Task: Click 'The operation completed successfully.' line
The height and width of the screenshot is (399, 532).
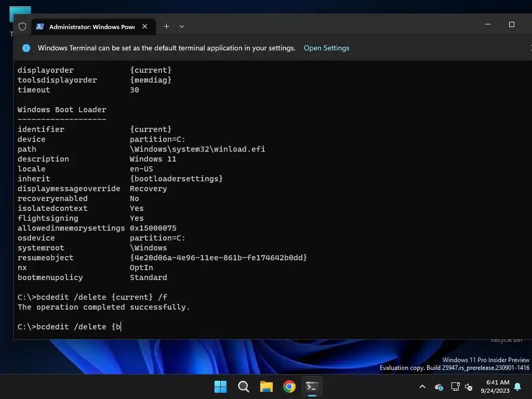Action: [x=103, y=307]
